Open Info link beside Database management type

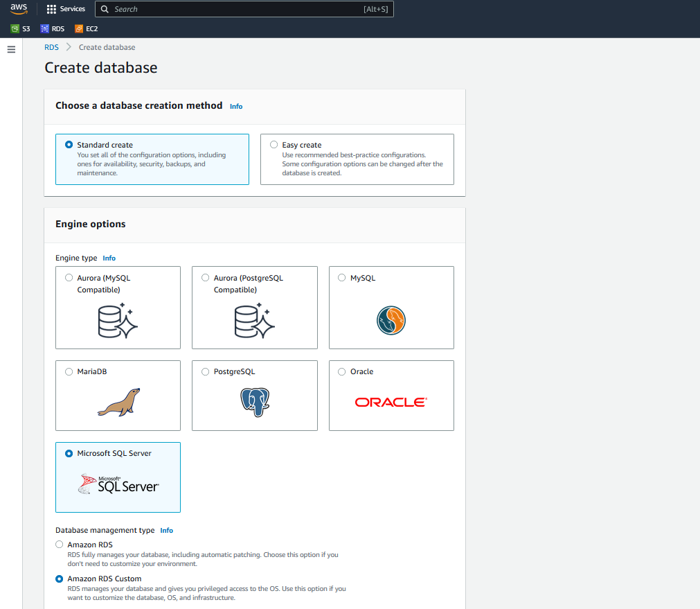[166, 530]
